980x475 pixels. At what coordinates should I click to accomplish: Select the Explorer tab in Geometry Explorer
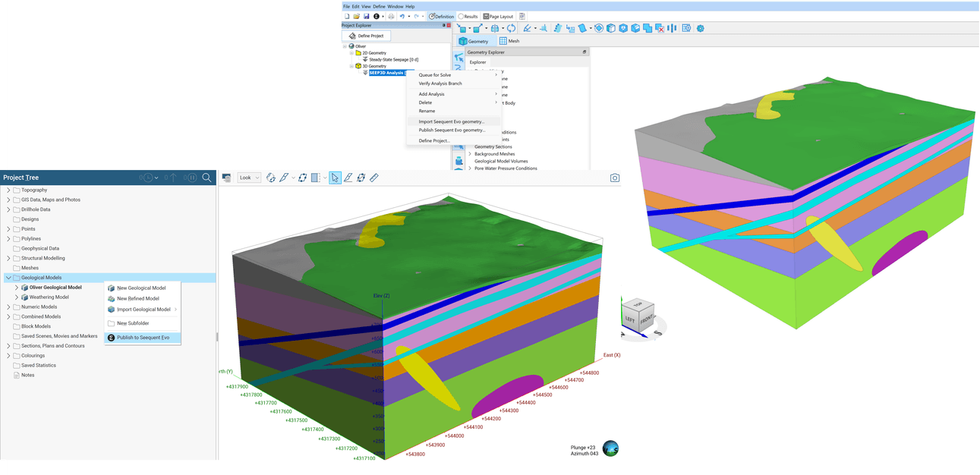click(477, 62)
